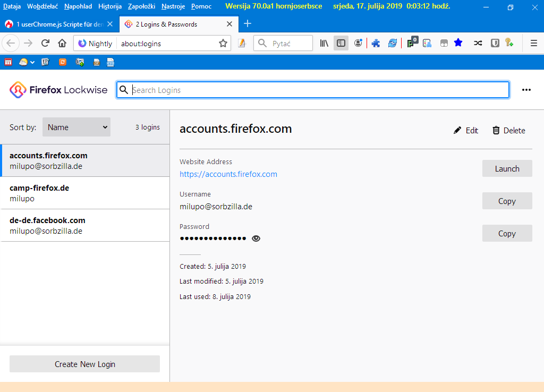This screenshot has width=544, height=392.
Task: Select the camp-firefox.de login entry
Action: click(x=85, y=193)
